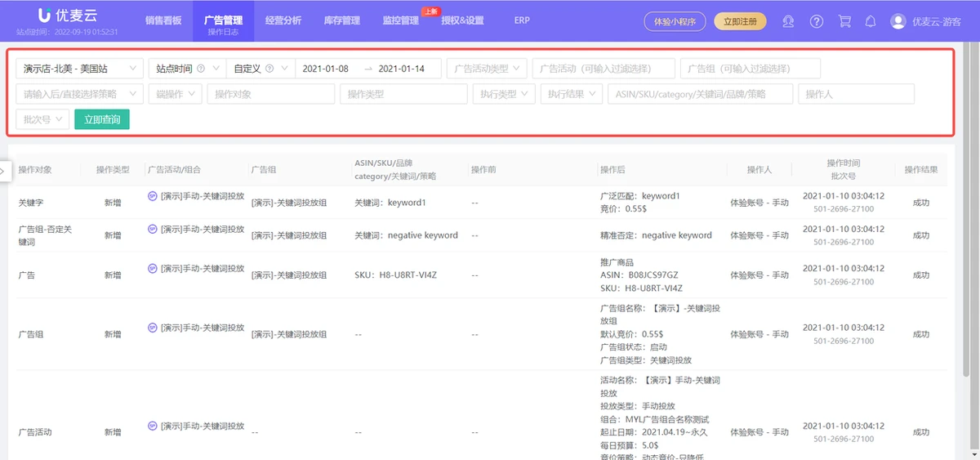Click the 优麦云 logo icon
This screenshot has height=460, width=980.
click(44, 16)
